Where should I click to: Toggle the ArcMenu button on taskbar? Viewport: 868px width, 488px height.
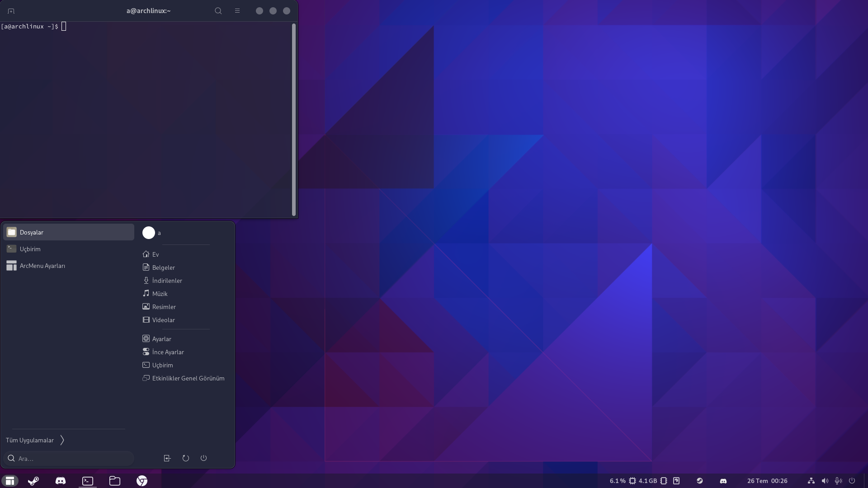tap(10, 481)
